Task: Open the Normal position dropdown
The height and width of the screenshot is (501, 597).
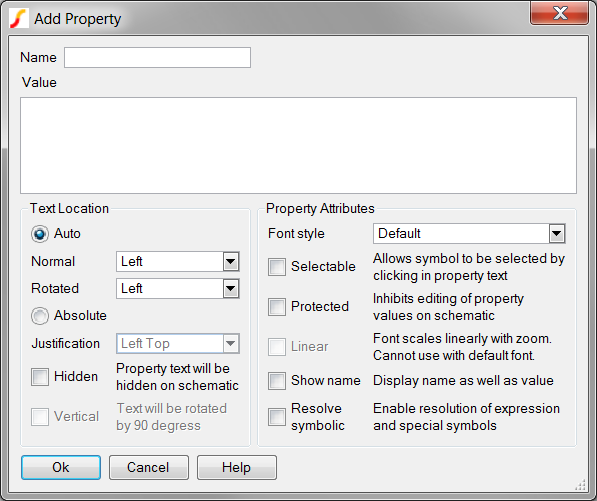Action: click(x=178, y=262)
